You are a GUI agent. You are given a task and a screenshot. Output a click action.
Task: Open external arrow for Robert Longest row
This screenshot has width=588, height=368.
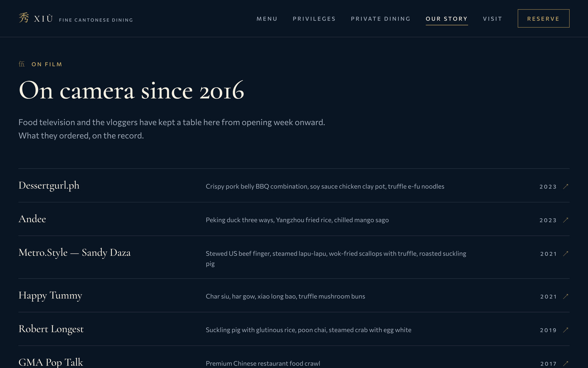566,330
